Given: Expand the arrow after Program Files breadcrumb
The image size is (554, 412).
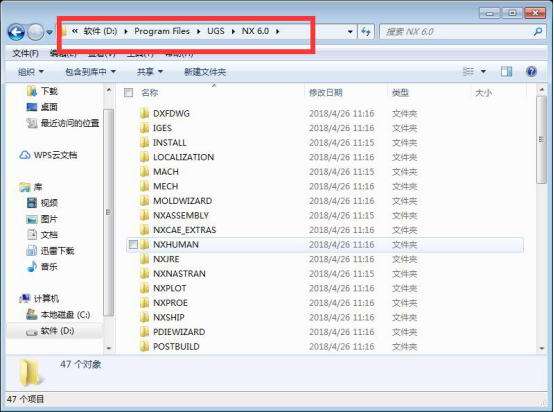Looking at the screenshot, I should coord(198,31).
